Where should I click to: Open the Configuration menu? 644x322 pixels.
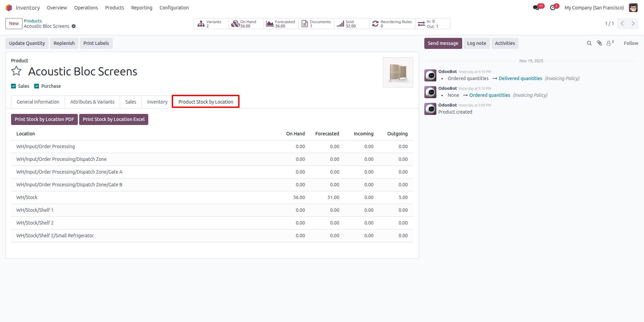pyautogui.click(x=174, y=8)
